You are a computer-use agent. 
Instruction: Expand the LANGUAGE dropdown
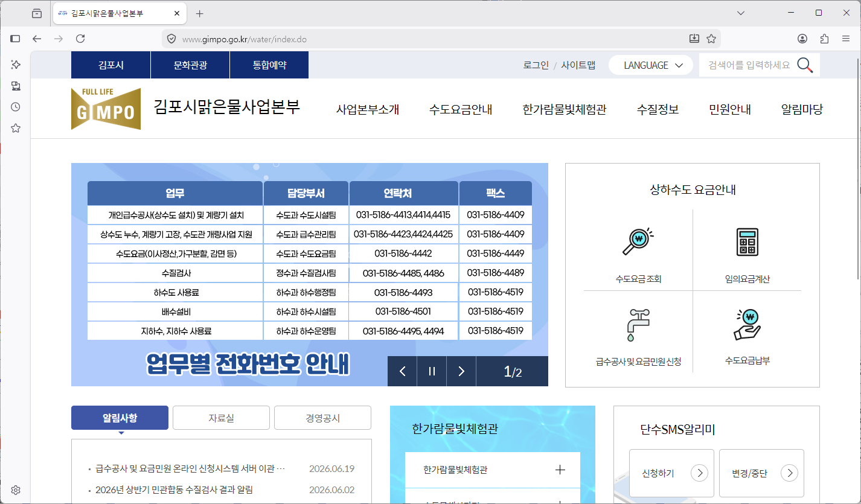pos(651,65)
